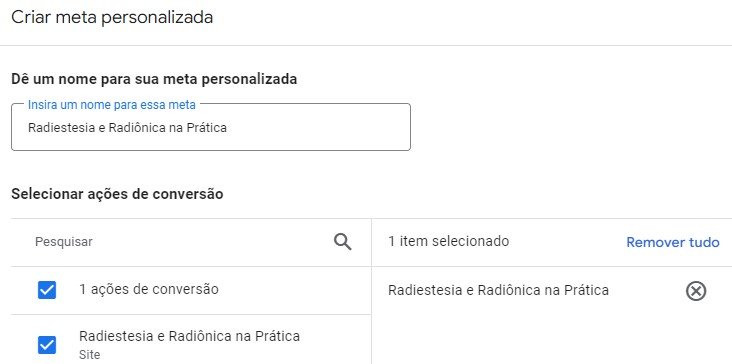Click selected 'Radiestesia e Radiônica na Prática' item on right
This screenshot has width=732, height=364.
click(x=498, y=290)
